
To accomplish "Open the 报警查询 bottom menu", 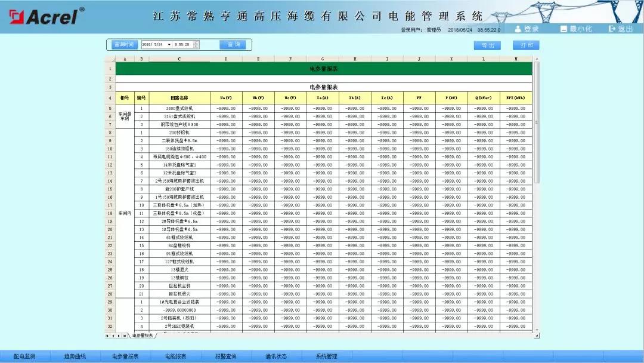I will 226,356.
